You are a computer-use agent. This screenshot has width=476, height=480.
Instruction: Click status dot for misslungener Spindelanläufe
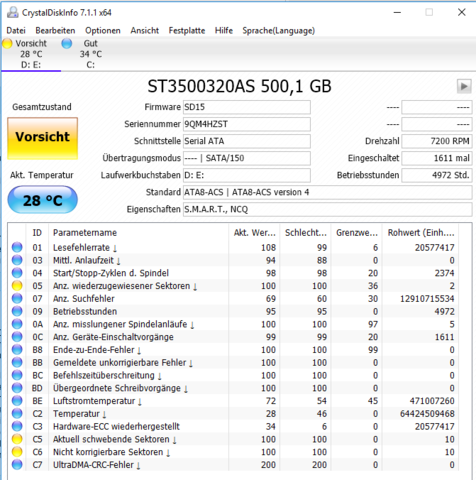17,324
